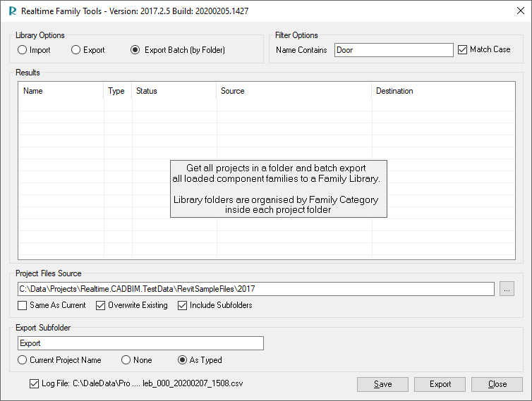Select the Export library option radio button
The image size is (532, 401).
pyautogui.click(x=75, y=50)
